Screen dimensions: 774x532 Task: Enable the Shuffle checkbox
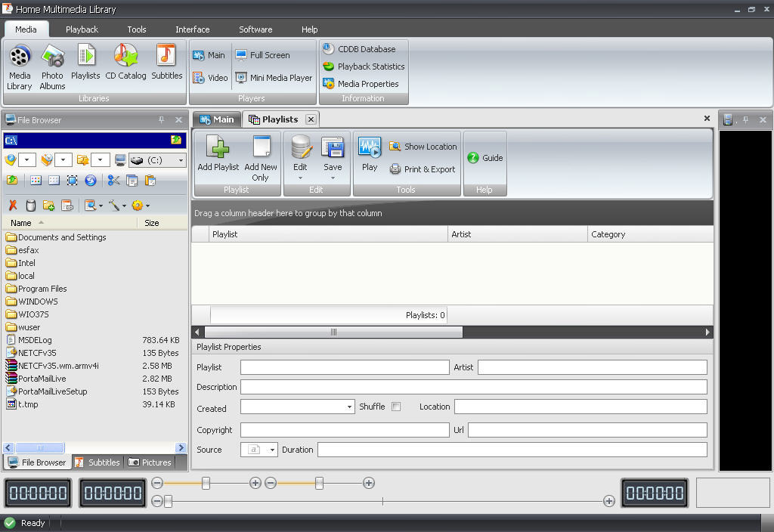point(395,406)
